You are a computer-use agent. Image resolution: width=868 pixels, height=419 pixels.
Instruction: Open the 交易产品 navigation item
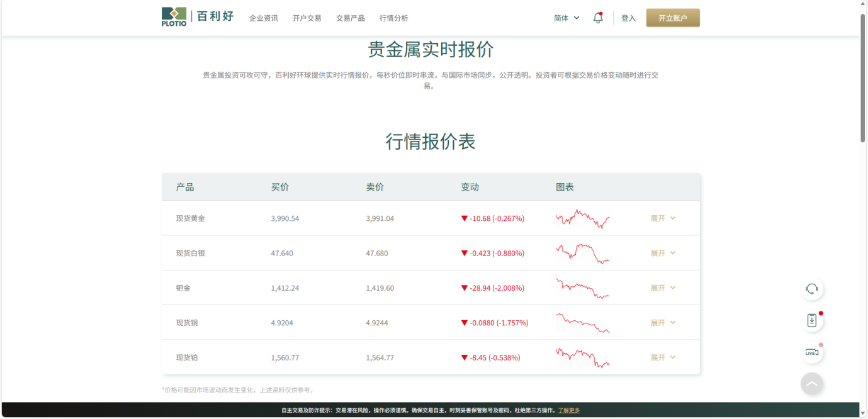coord(350,18)
